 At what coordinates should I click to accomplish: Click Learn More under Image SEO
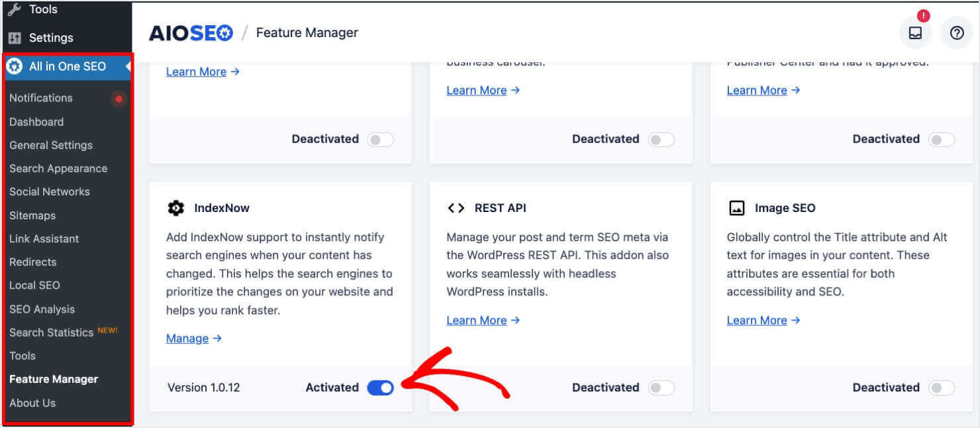pos(758,320)
